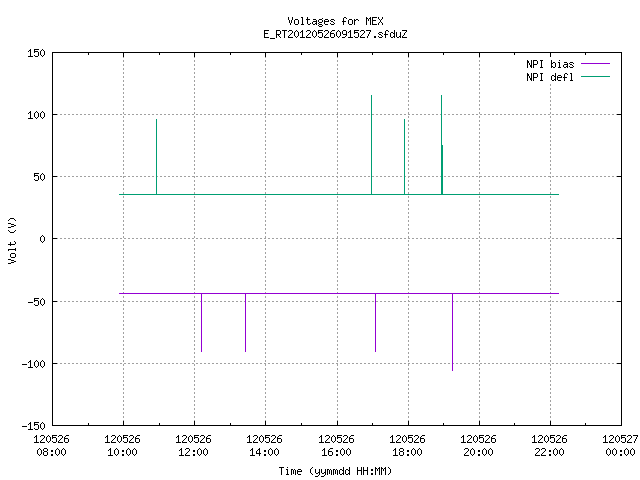
Task: Click the 'Volt (V)' axis label
Action: click(x=12, y=240)
